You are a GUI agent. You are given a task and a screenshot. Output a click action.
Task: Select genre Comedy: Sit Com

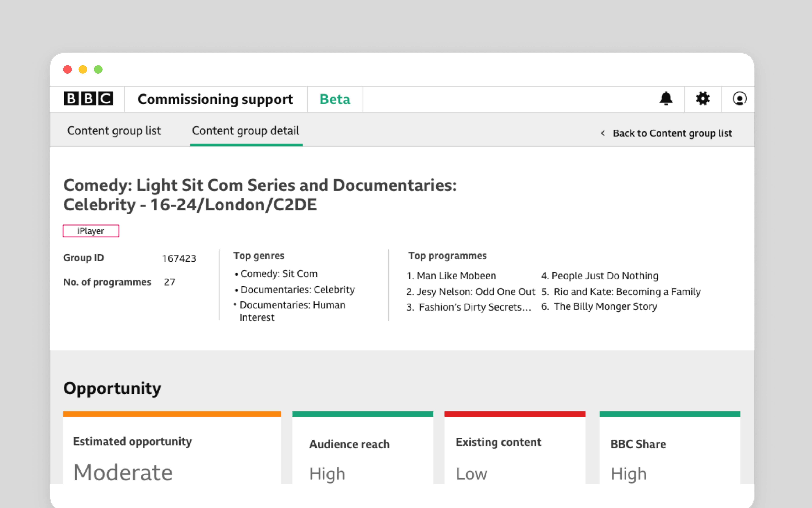pyautogui.click(x=279, y=274)
